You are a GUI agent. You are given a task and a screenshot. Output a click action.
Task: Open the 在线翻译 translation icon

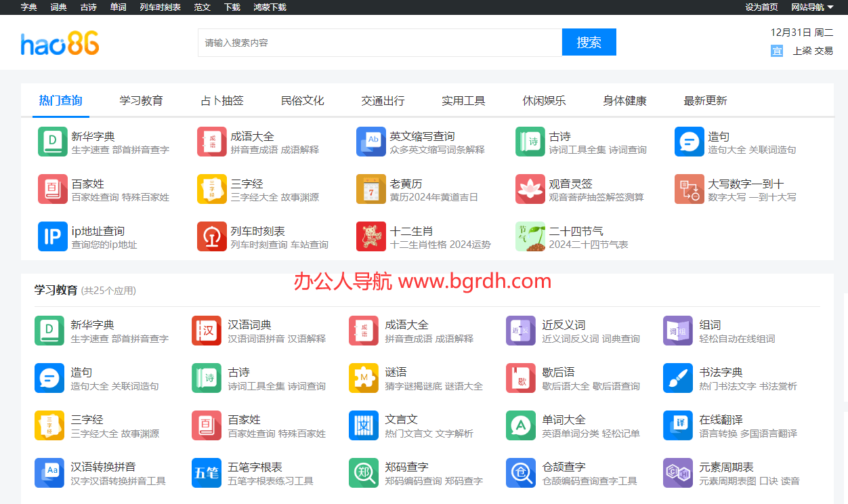(677, 425)
